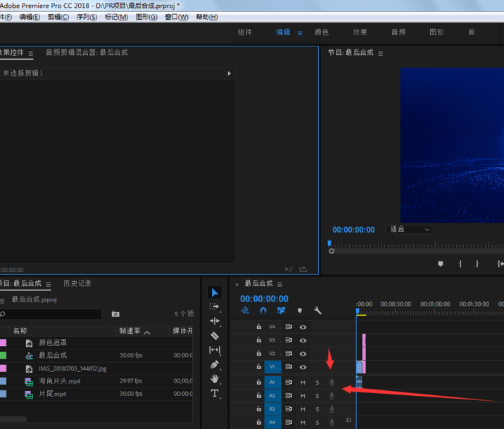Switch to the 颜色 workspace tab
The height and width of the screenshot is (429, 504).
(x=321, y=32)
